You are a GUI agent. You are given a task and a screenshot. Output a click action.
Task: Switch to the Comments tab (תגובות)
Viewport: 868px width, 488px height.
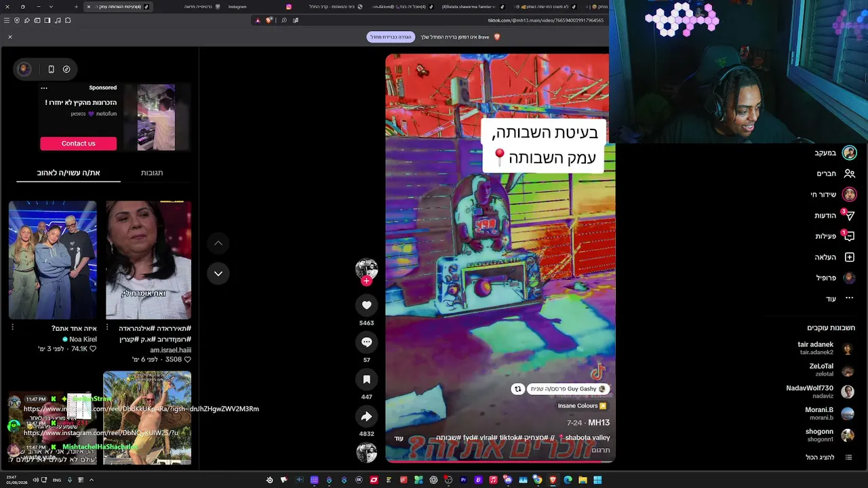(152, 173)
